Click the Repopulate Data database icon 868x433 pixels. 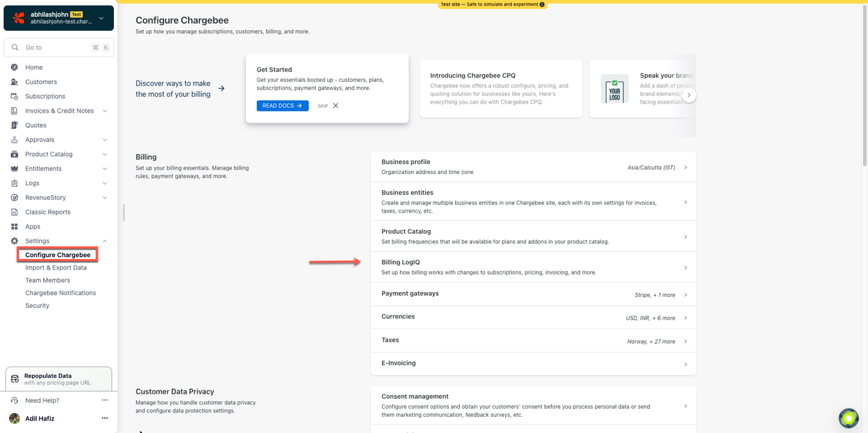click(x=15, y=379)
